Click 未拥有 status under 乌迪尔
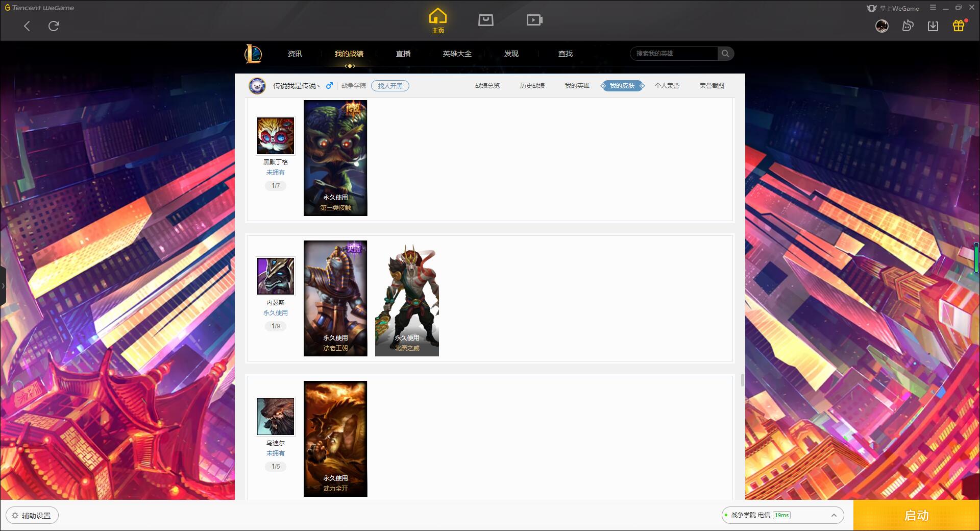Screen dimensions: 980x531 pos(276,453)
